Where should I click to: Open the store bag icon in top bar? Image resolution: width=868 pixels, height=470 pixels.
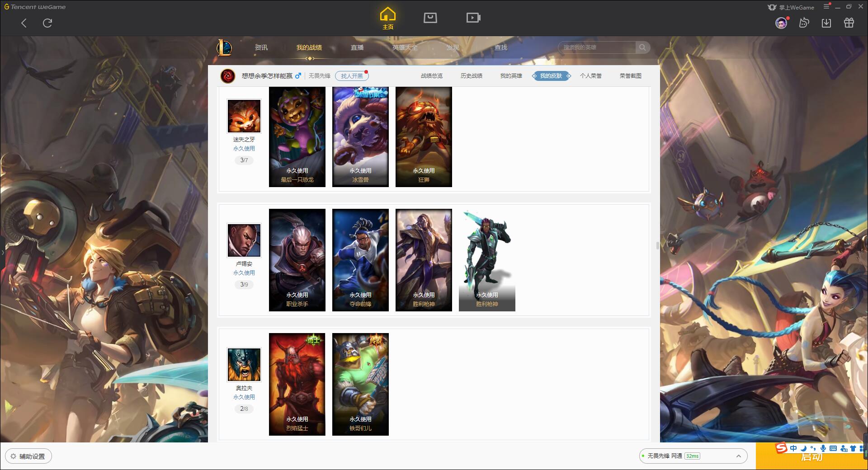[x=430, y=18]
